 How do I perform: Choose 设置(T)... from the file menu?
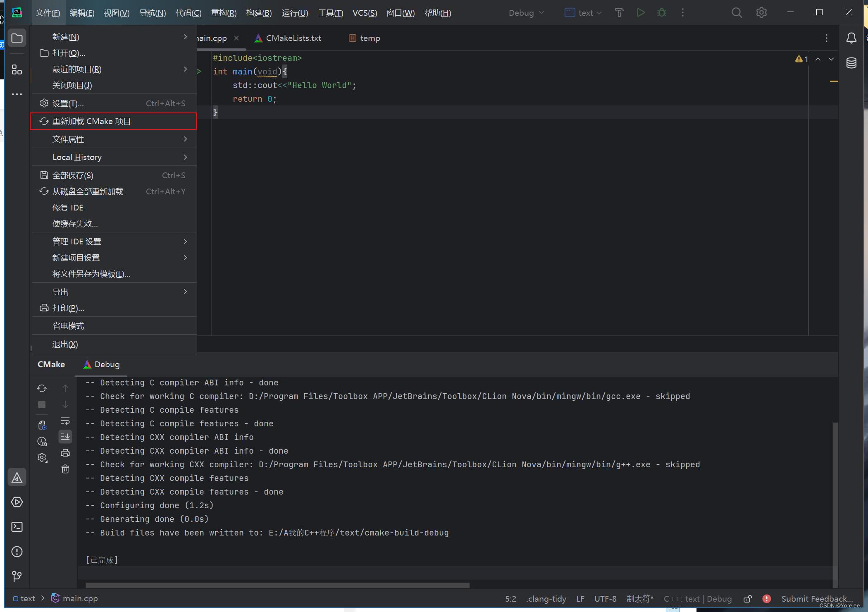point(114,103)
